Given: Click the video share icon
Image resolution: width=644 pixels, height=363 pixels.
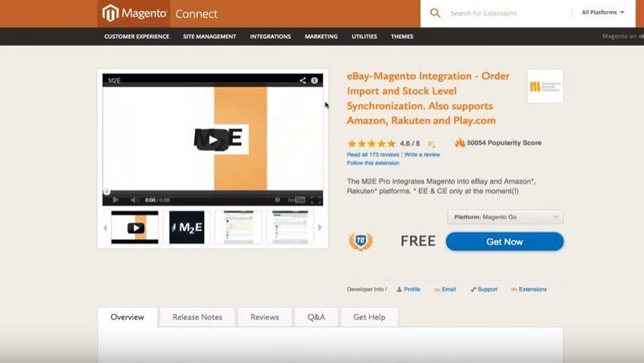Looking at the screenshot, I should click(303, 80).
